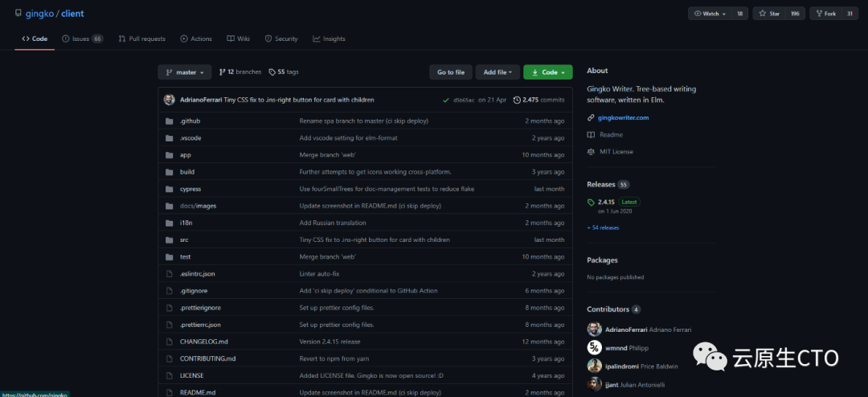This screenshot has width=868, height=397.
Task: Open the Watch notifications dropdown
Action: [710, 14]
